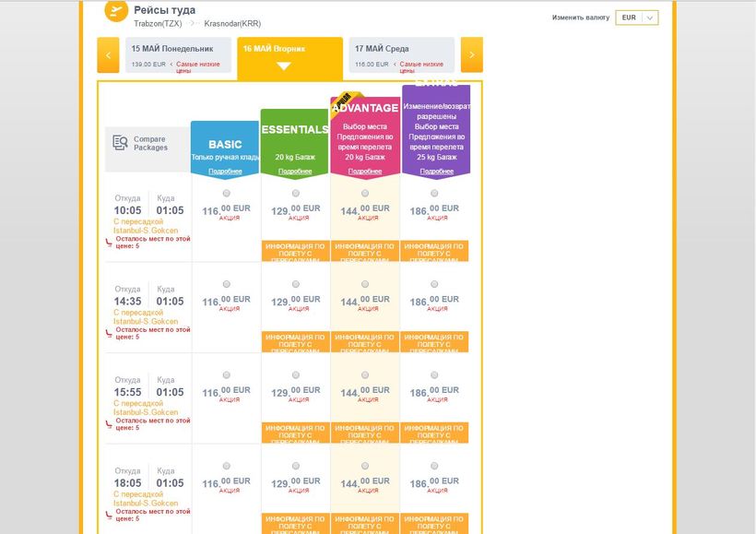Click the seat icon for the 14:35 flight
Viewport: 756px width, 534px height.
pos(110,333)
